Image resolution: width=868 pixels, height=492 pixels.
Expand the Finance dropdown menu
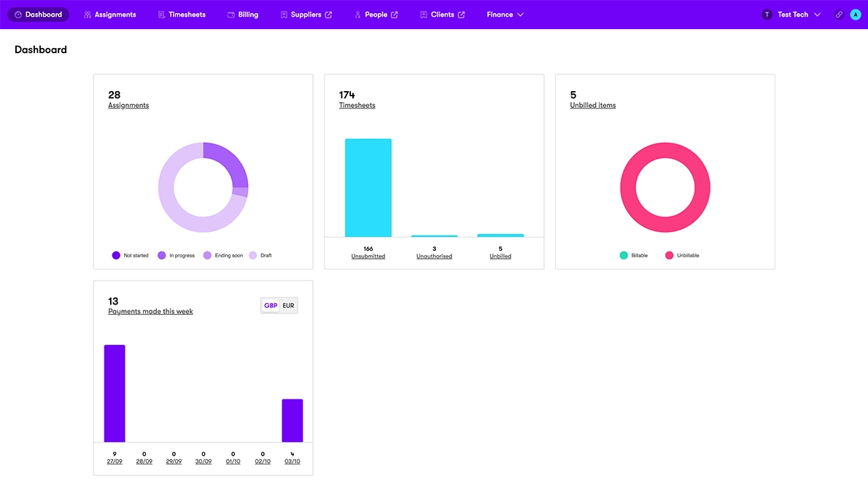click(505, 15)
